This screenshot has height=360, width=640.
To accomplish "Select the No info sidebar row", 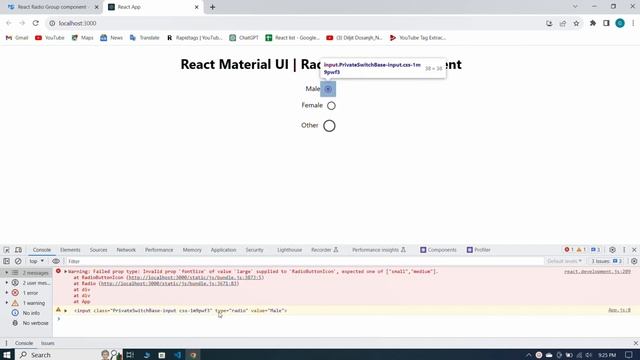I will [x=27, y=313].
